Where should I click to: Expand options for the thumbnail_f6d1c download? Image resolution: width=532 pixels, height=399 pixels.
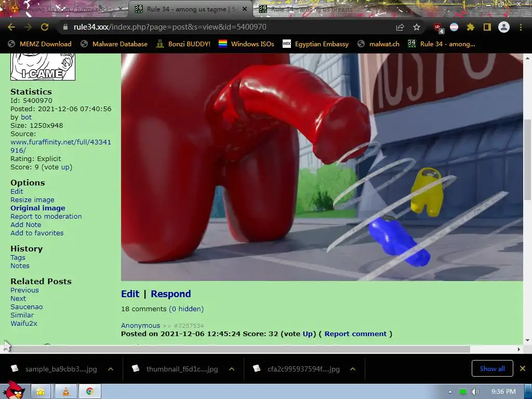[232, 369]
